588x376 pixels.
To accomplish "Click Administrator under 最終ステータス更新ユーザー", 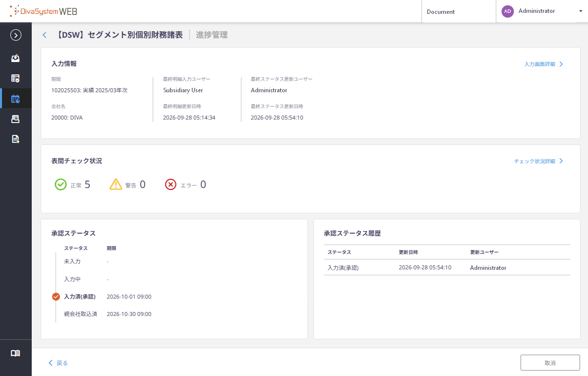I will pyautogui.click(x=269, y=90).
